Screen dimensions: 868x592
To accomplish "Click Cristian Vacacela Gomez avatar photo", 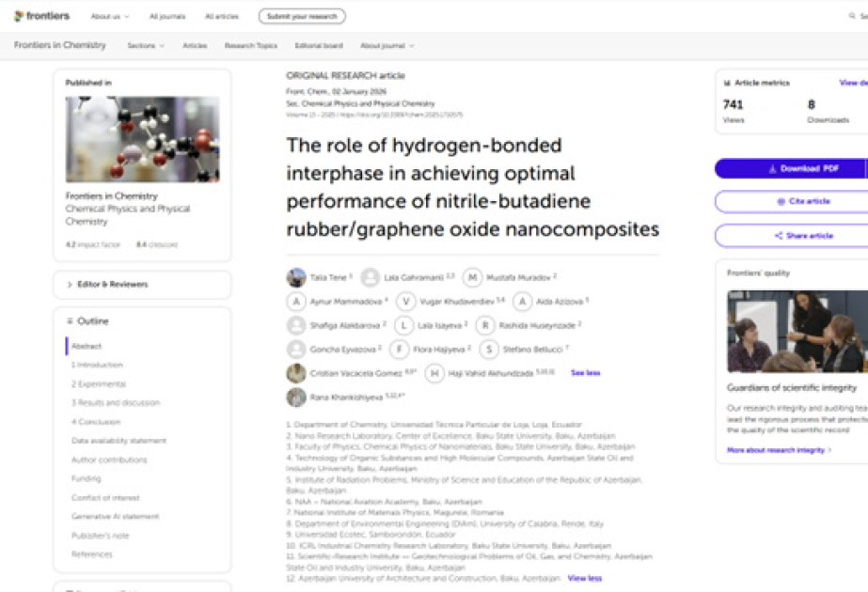I will [296, 373].
